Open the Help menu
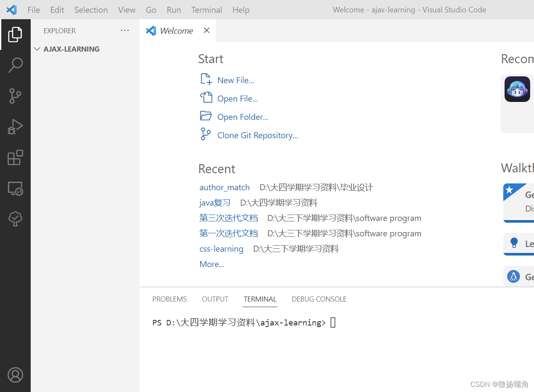 [x=241, y=10]
